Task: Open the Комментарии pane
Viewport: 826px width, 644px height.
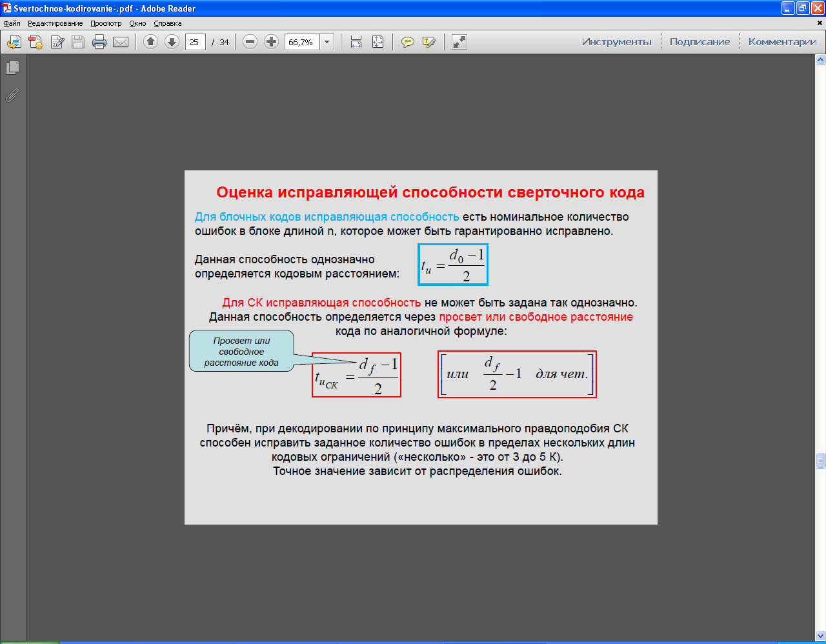Action: [782, 42]
